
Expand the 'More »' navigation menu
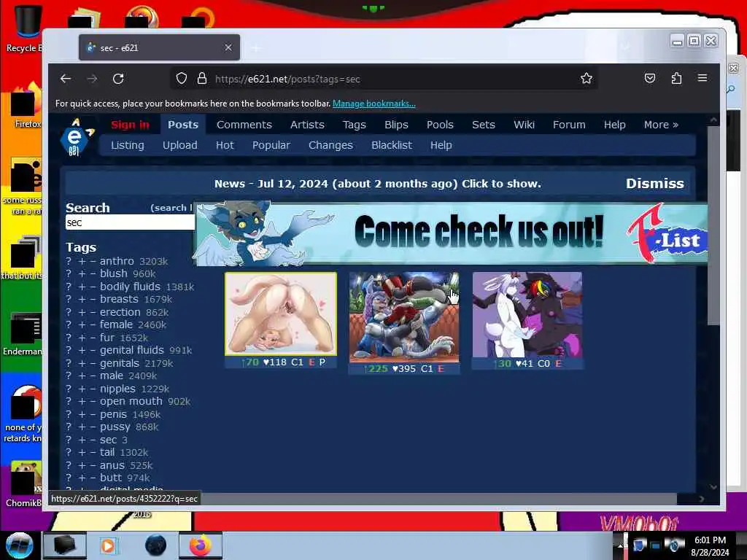pyautogui.click(x=661, y=125)
